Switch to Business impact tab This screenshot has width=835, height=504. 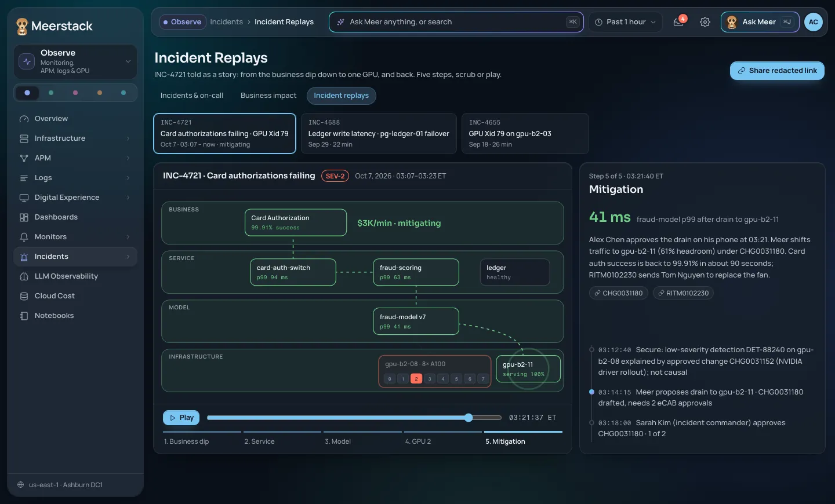click(x=268, y=96)
